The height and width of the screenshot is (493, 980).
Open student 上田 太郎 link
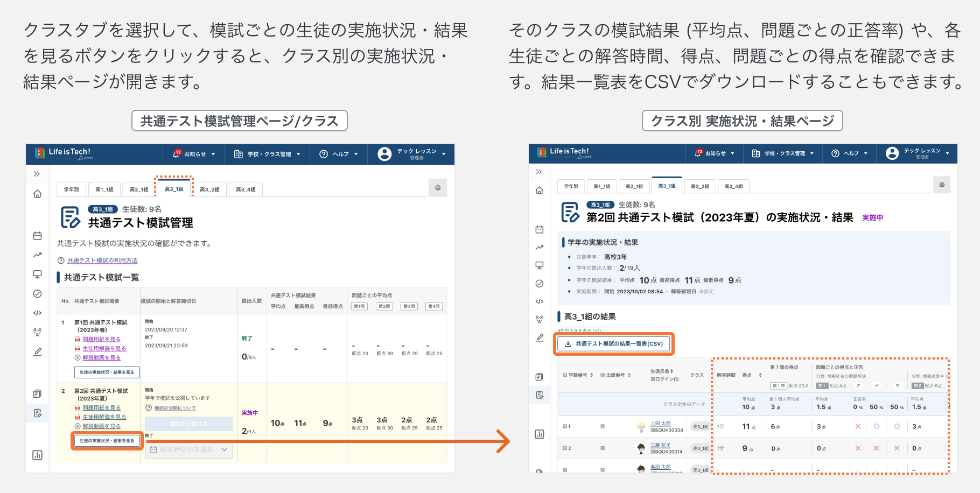coord(660,424)
